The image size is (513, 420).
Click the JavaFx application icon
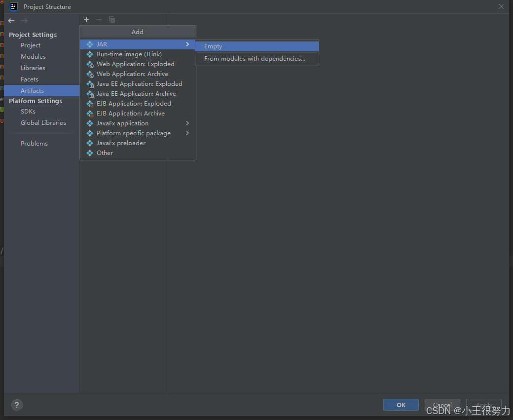coord(90,123)
